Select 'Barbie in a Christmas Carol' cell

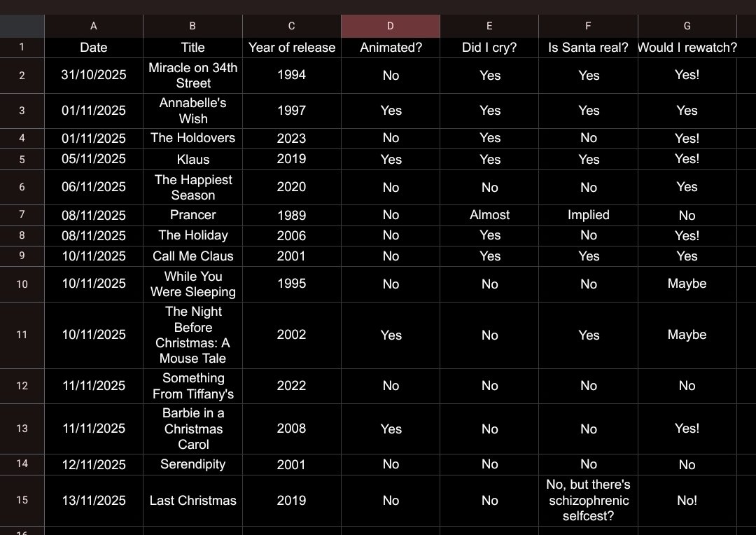coord(193,429)
